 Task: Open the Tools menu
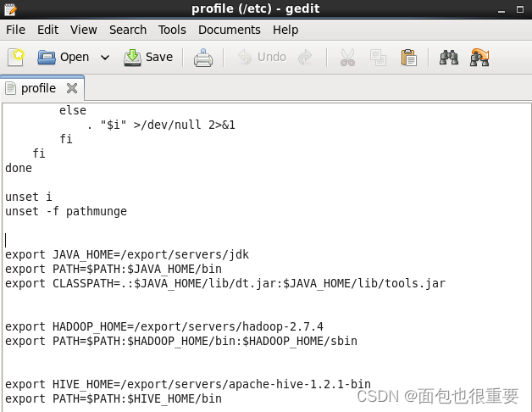[172, 30]
